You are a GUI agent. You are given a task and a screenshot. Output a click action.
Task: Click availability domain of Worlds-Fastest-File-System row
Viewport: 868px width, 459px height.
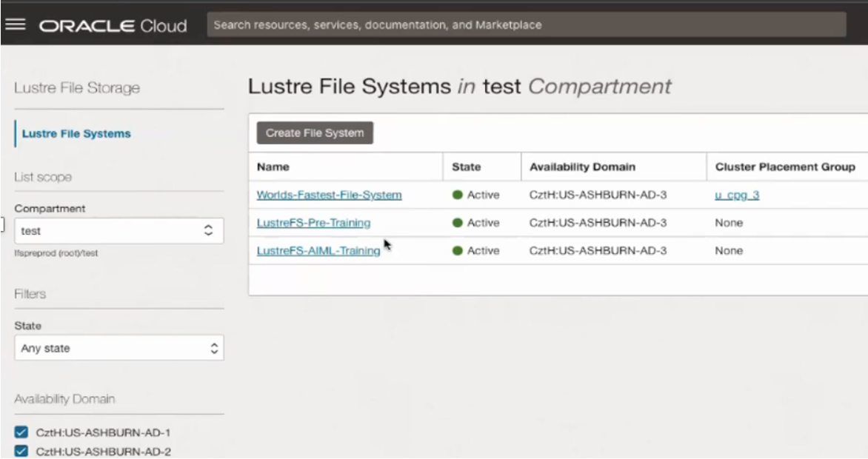click(598, 195)
